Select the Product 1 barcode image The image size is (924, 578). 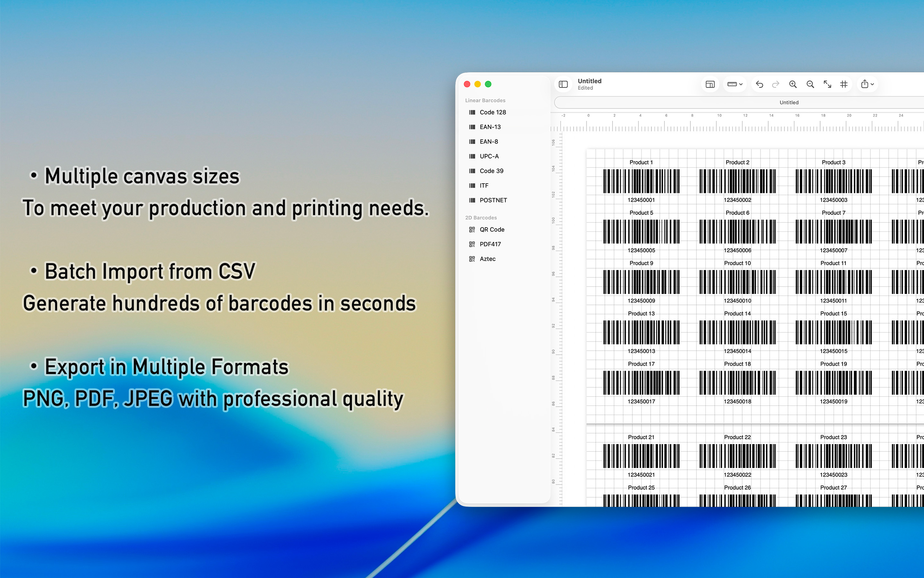pyautogui.click(x=641, y=181)
